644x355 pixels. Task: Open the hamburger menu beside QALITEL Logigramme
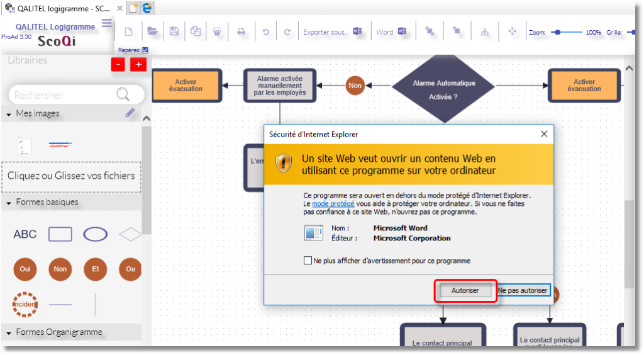coord(107,23)
